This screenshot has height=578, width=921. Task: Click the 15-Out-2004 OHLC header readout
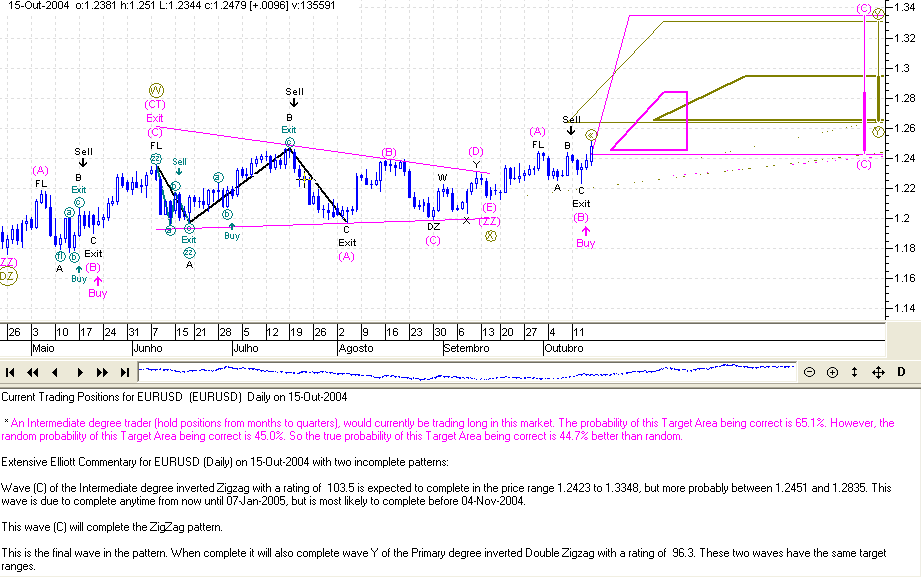click(172, 6)
